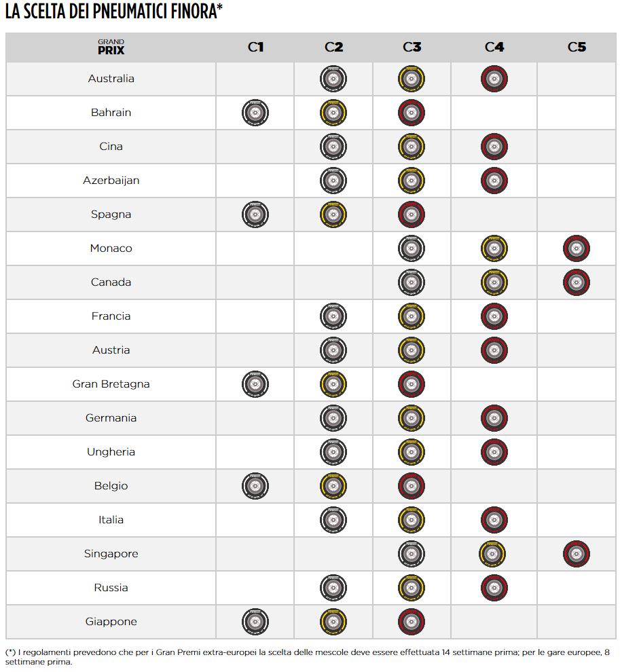Click the yellow C2 tyre for Gran Bretagna
This screenshot has width=620, height=672.
click(x=333, y=384)
